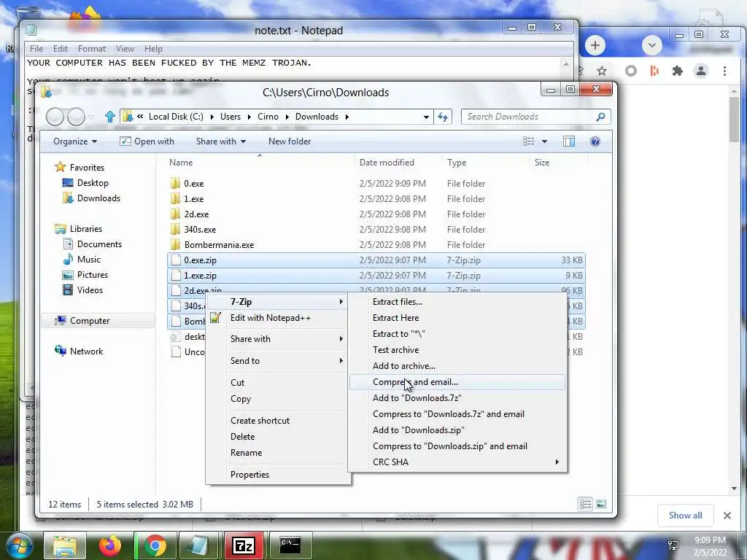This screenshot has height=560, width=747.
Task: Click the Open with toolbar button
Action: click(147, 141)
